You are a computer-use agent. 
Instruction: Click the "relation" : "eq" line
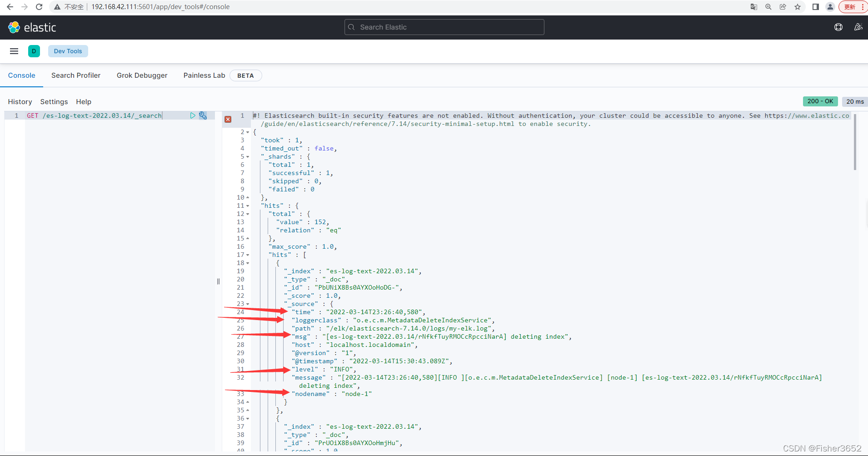tap(309, 231)
